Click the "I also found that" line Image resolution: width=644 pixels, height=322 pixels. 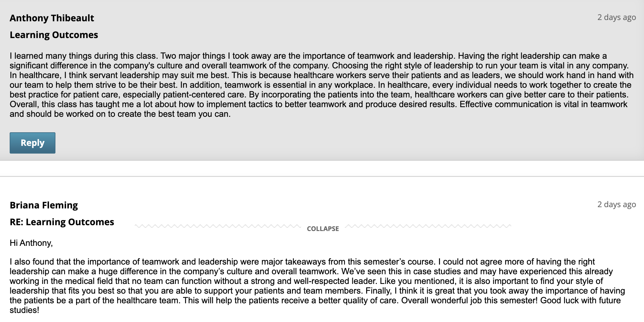[x=302, y=262]
